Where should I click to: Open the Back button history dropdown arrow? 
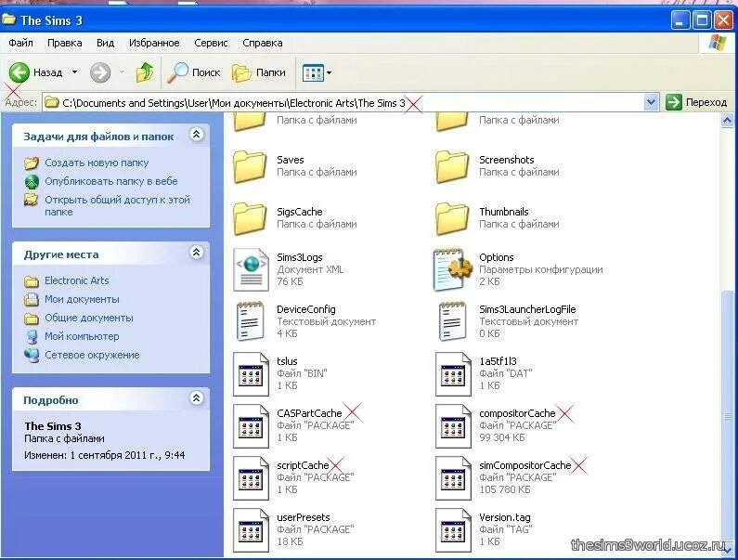(74, 72)
